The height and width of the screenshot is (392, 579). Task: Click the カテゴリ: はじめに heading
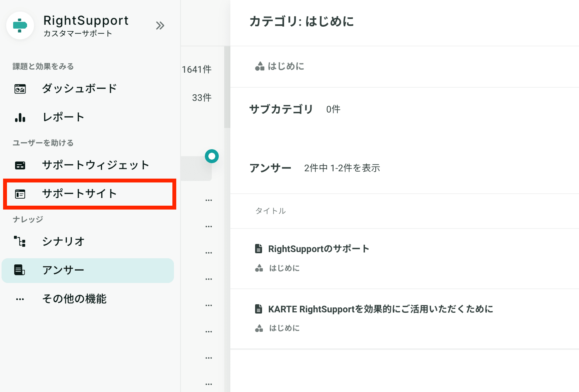(301, 21)
